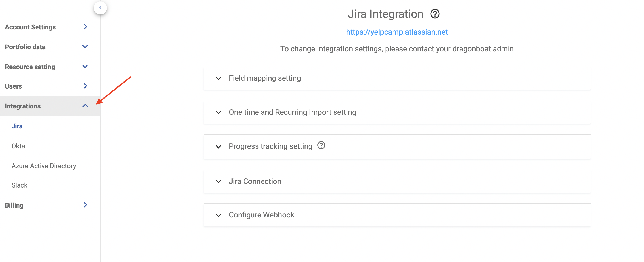Image resolution: width=644 pixels, height=262 pixels.
Task: Select Okta in the Integrations list
Action: click(18, 146)
